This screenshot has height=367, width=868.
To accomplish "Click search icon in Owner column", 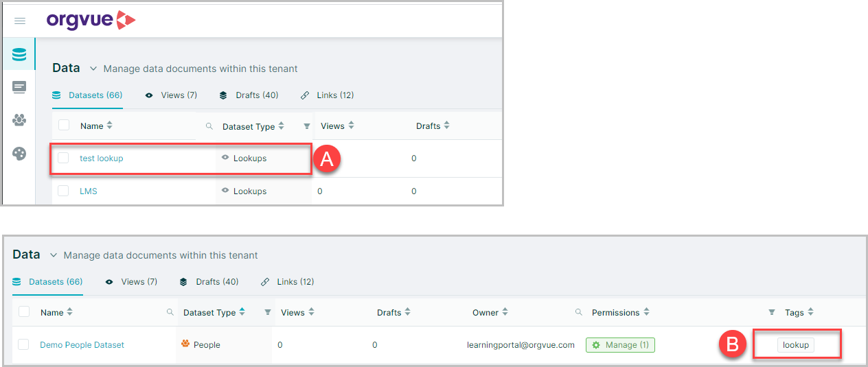I will click(579, 313).
